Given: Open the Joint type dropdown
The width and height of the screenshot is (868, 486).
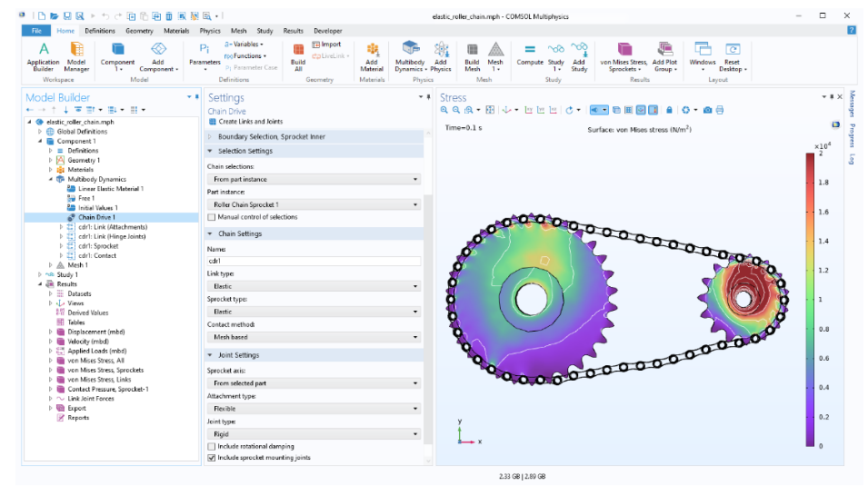Looking at the screenshot, I should (x=314, y=434).
